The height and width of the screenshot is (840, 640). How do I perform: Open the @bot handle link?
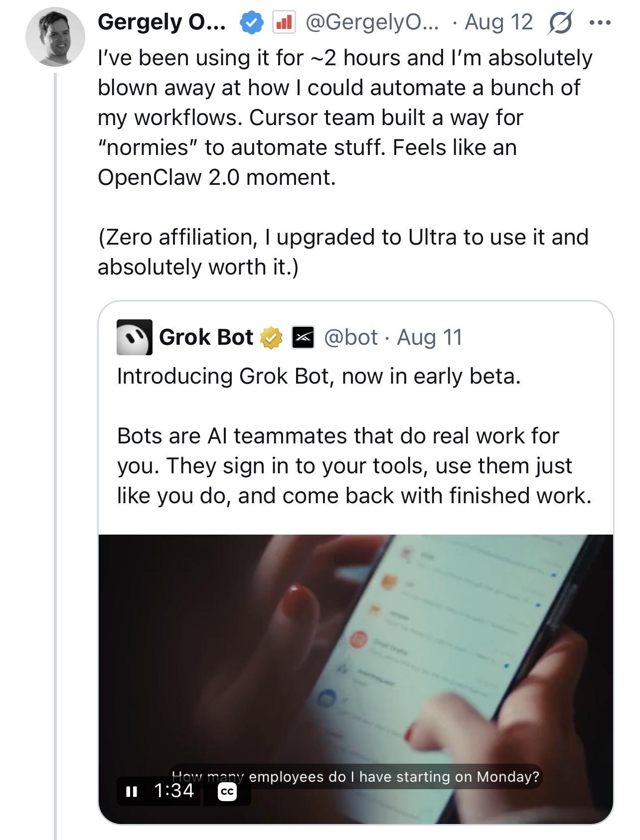[x=351, y=337]
